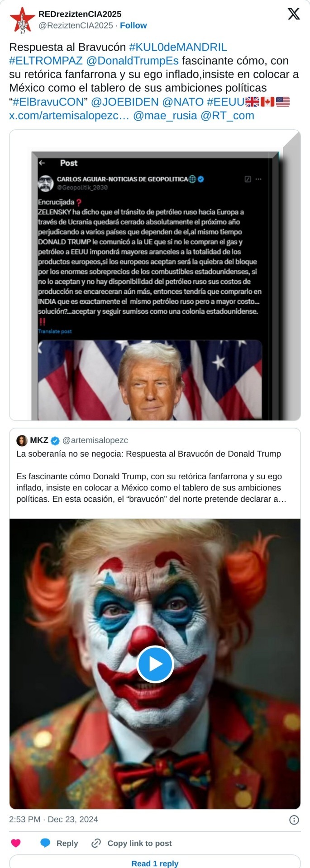Image resolution: width=310 pixels, height=868 pixels.
Task: Open x.com/artemisalopezc link
Action: tap(69, 115)
